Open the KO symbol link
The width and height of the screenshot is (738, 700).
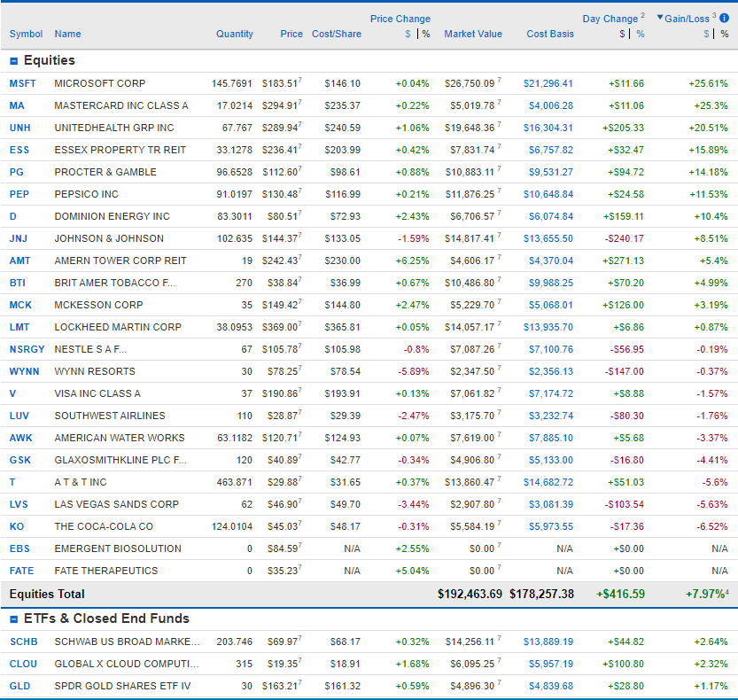[x=17, y=526]
